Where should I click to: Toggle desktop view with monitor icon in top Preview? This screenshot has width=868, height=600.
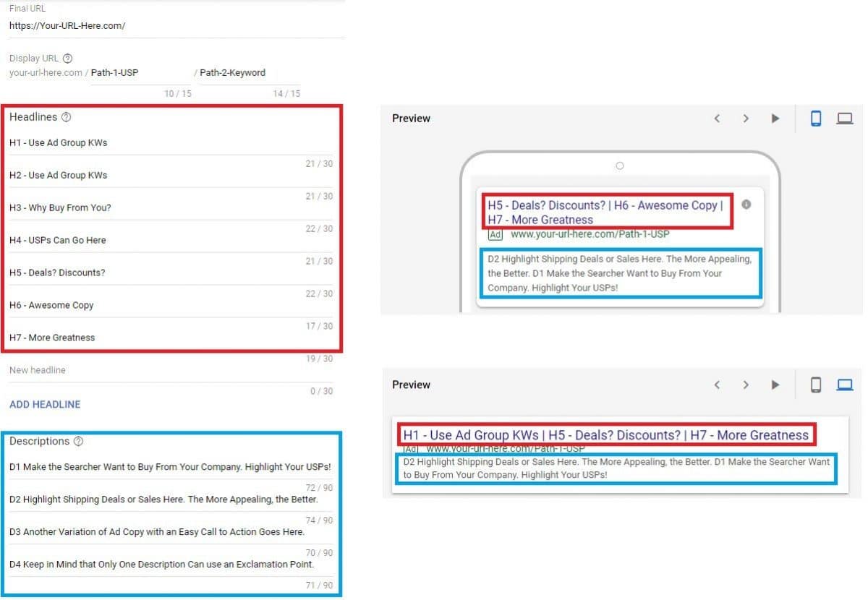click(x=845, y=118)
